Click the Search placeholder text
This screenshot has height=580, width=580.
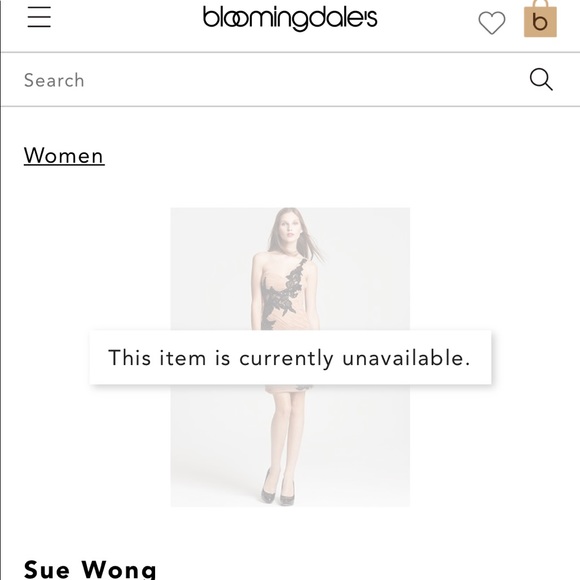point(54,80)
